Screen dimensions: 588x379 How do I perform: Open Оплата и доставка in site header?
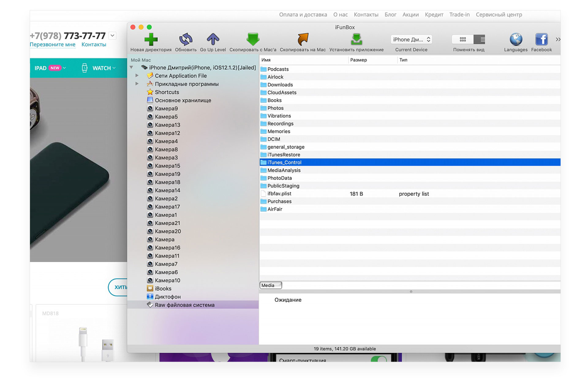coord(303,14)
